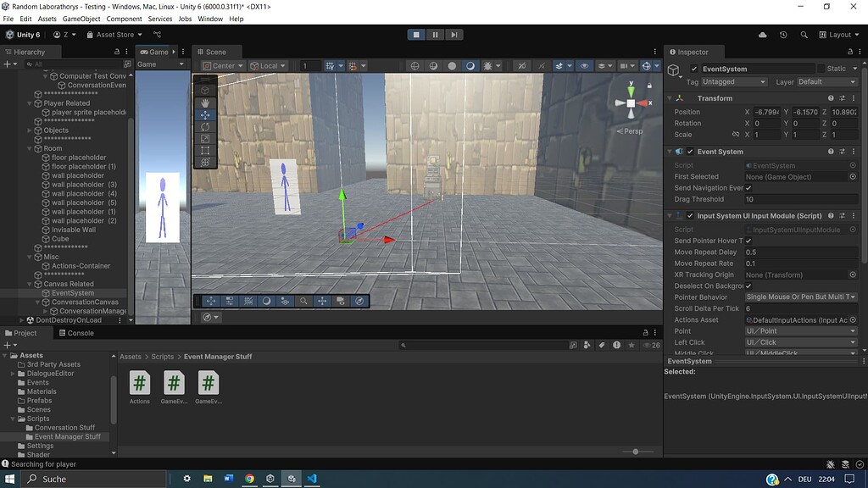Select the Scale tool in the Scene toolbar

203,138
